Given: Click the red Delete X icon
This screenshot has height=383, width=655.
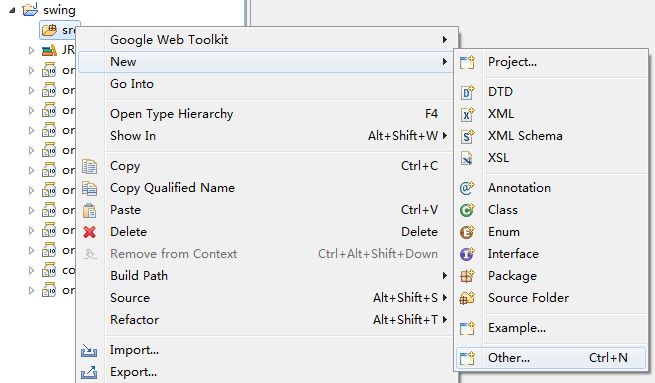Looking at the screenshot, I should (x=89, y=232).
